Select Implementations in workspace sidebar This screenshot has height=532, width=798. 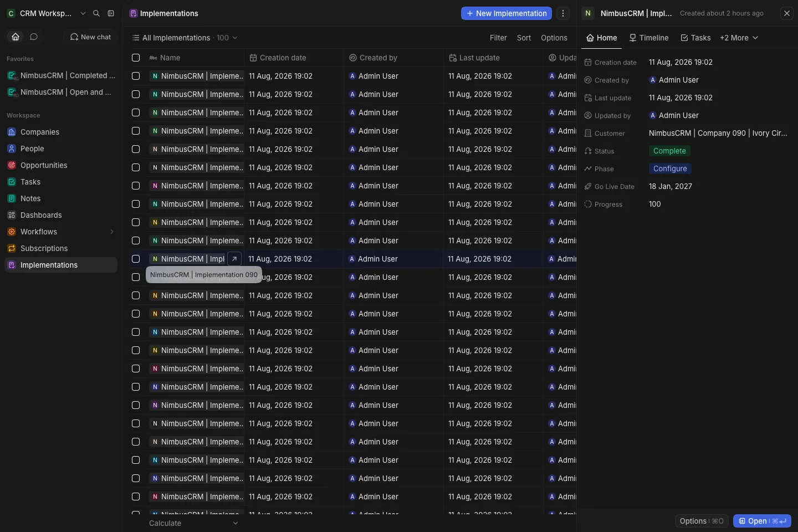(61, 265)
